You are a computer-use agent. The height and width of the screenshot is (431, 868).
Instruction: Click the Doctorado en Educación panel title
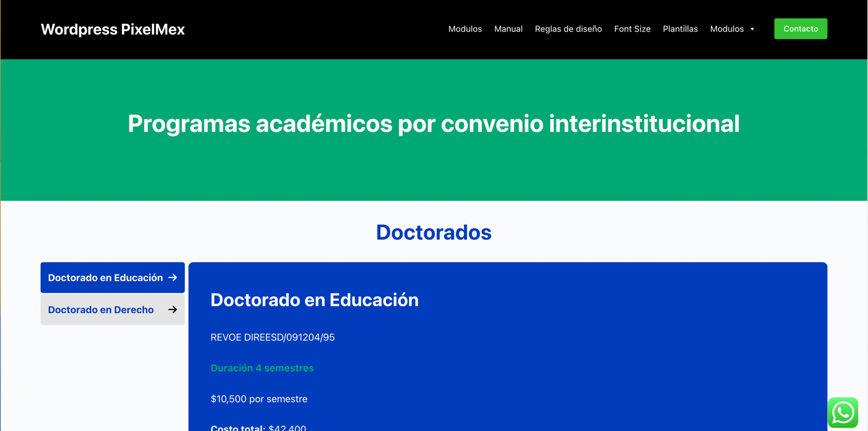(314, 300)
